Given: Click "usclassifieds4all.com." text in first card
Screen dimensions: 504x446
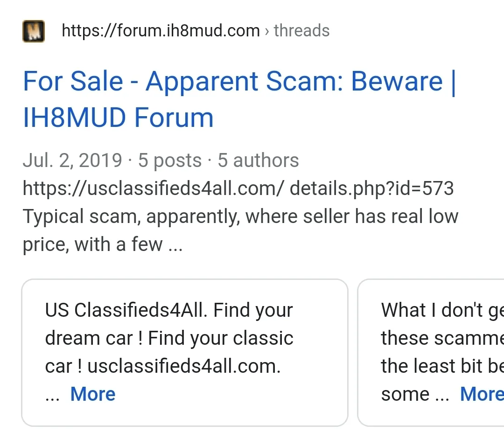Looking at the screenshot, I should [x=184, y=366].
